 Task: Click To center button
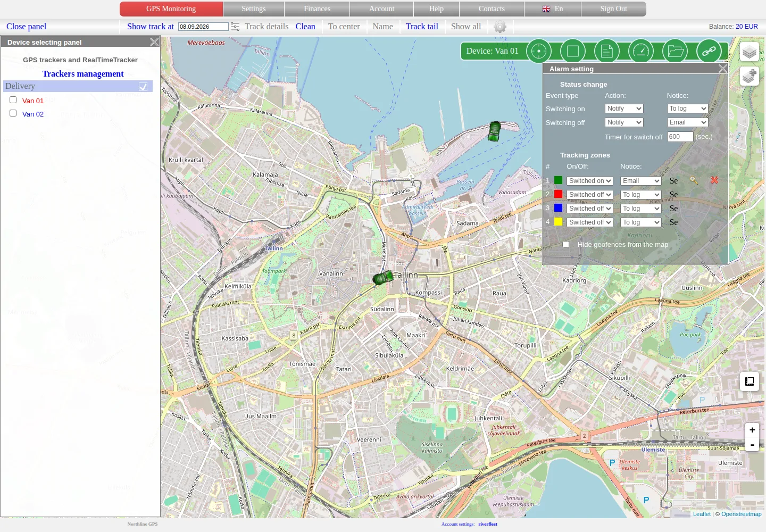[344, 27]
